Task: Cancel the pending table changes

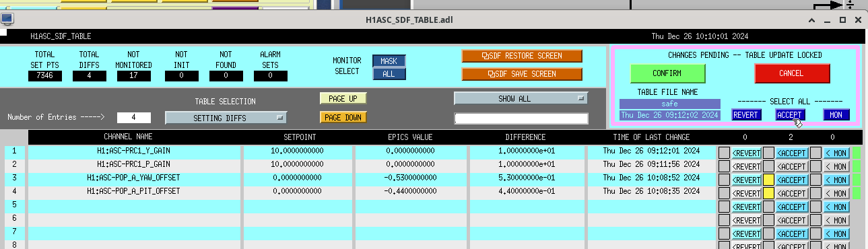Action: tap(792, 73)
